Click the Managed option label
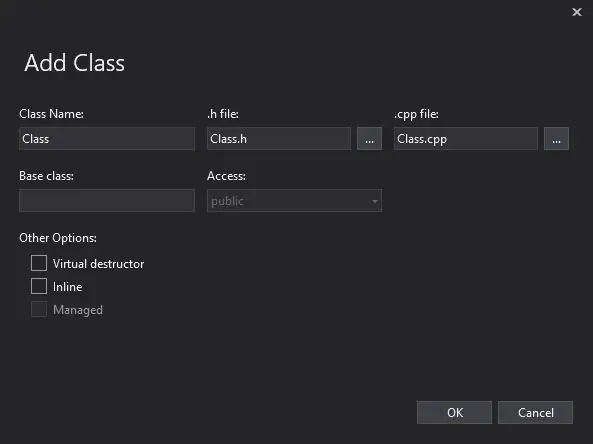The image size is (593, 444). coord(78,310)
